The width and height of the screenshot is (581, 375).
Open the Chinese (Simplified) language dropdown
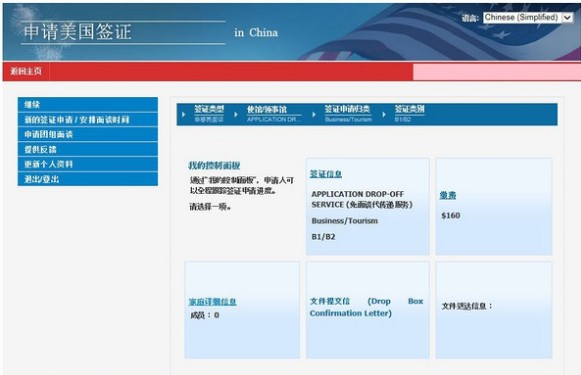click(528, 17)
